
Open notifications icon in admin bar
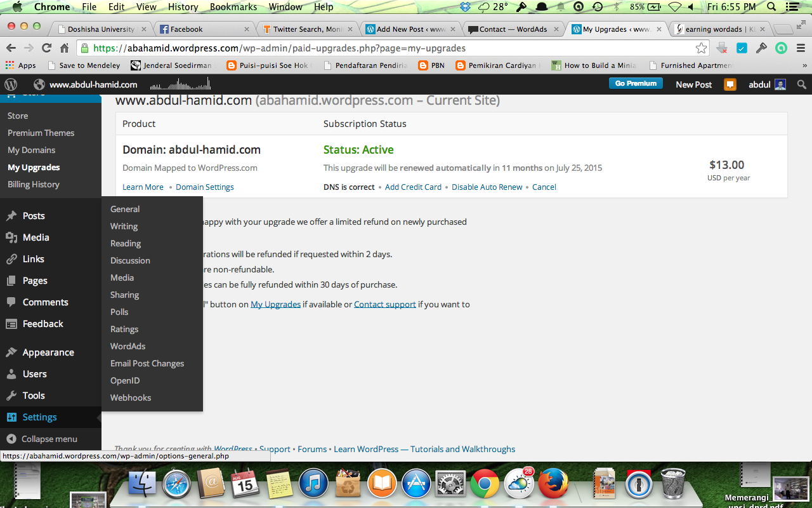pos(730,84)
